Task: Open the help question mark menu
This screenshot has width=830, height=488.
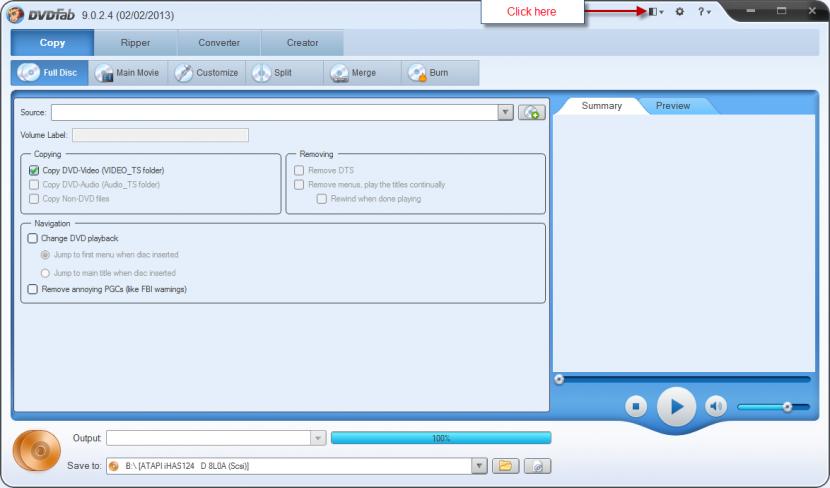Action: coord(703,12)
